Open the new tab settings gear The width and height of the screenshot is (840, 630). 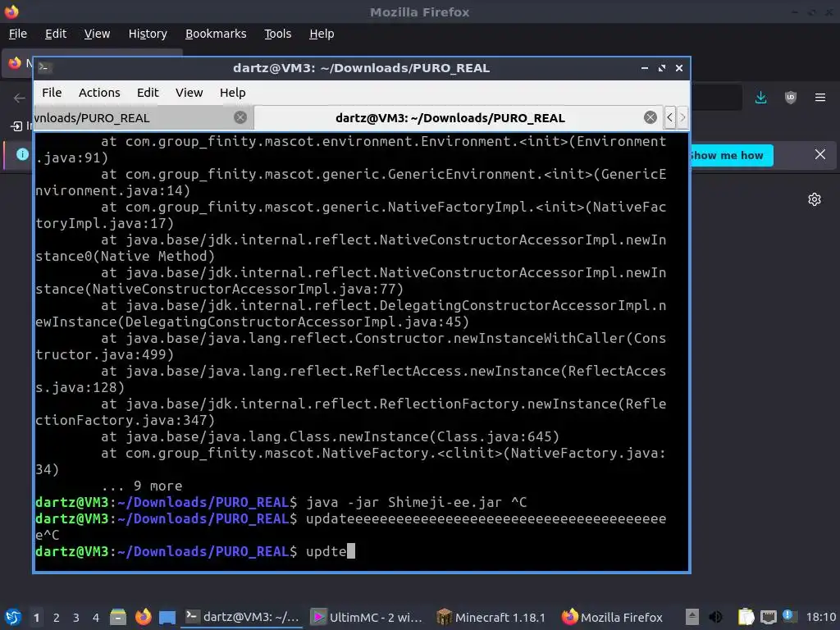pyautogui.click(x=815, y=199)
